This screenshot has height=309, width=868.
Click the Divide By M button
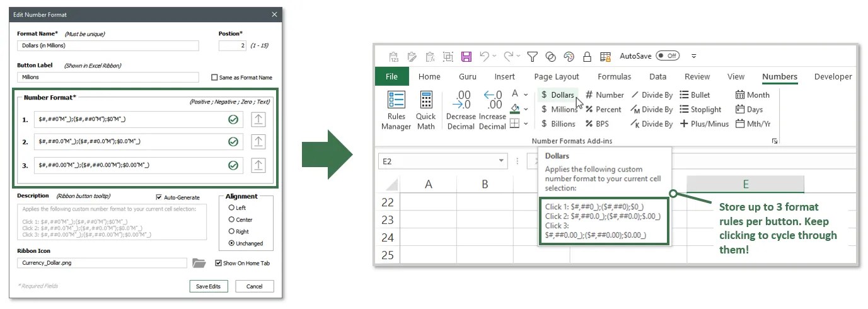652,109
